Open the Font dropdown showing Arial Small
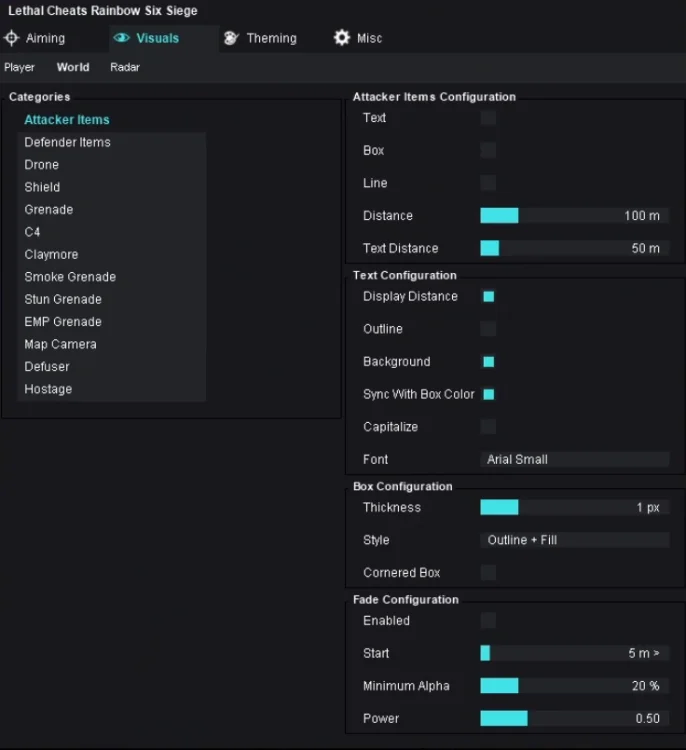This screenshot has height=750, width=686. 574,460
